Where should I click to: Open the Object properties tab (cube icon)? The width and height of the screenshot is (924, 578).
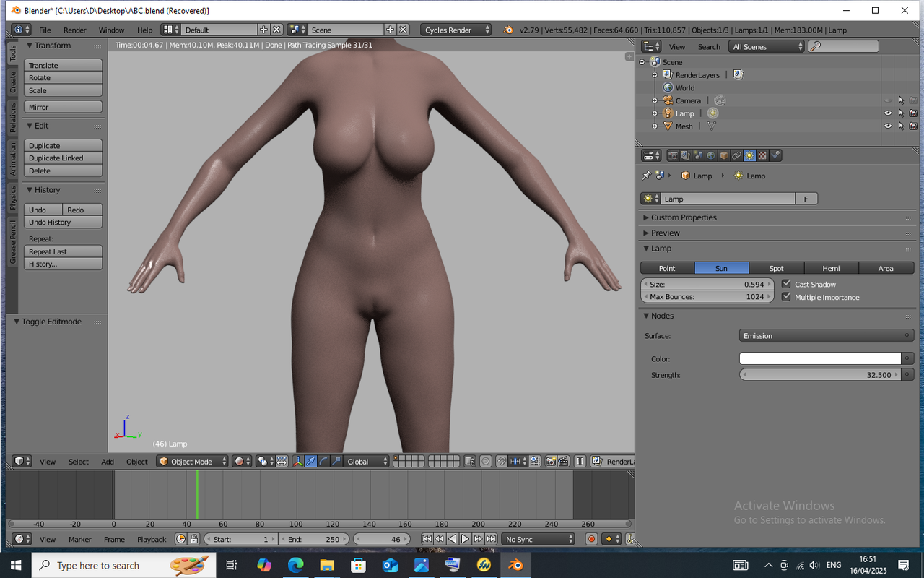click(x=724, y=155)
